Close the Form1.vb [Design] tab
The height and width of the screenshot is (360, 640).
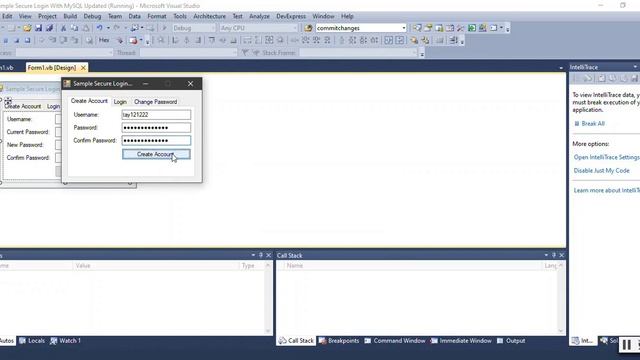click(x=83, y=68)
